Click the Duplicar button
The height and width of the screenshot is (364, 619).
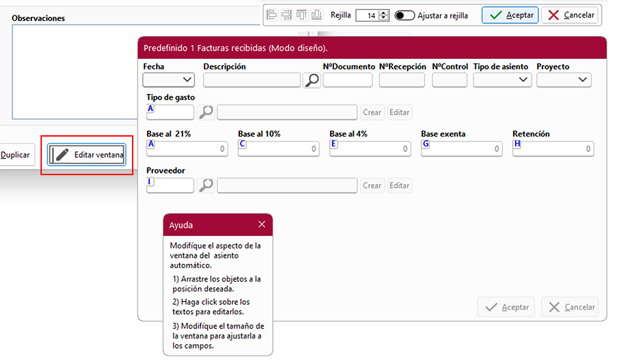click(x=15, y=155)
